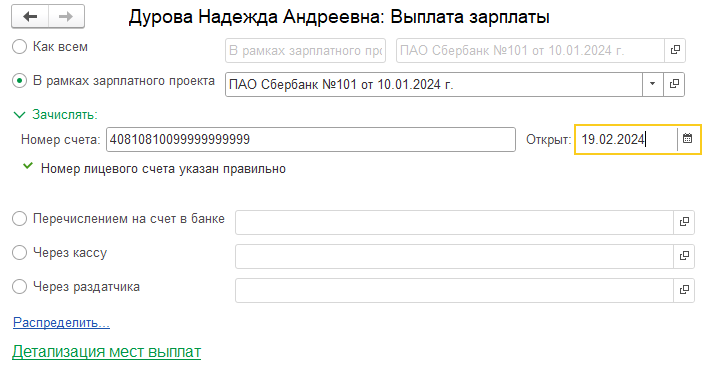This screenshot has width=715, height=372.
Task: Open record icon for Через раздатчика field
Action: point(684,290)
